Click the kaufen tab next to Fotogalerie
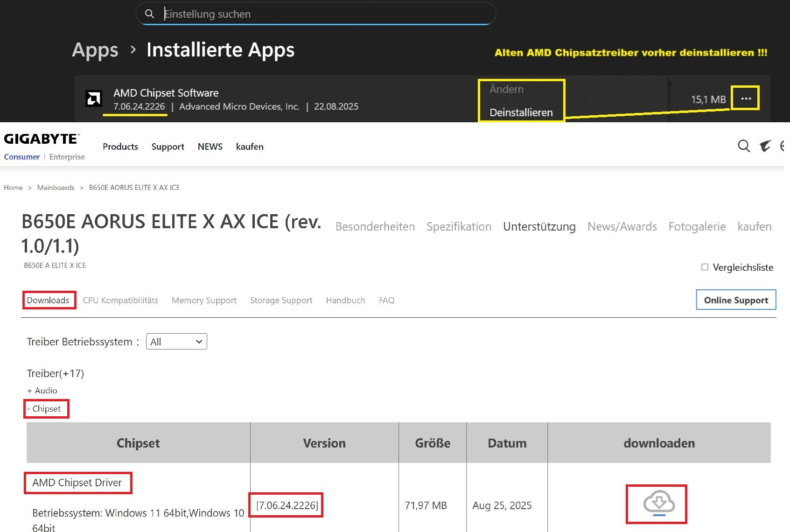 click(x=755, y=227)
